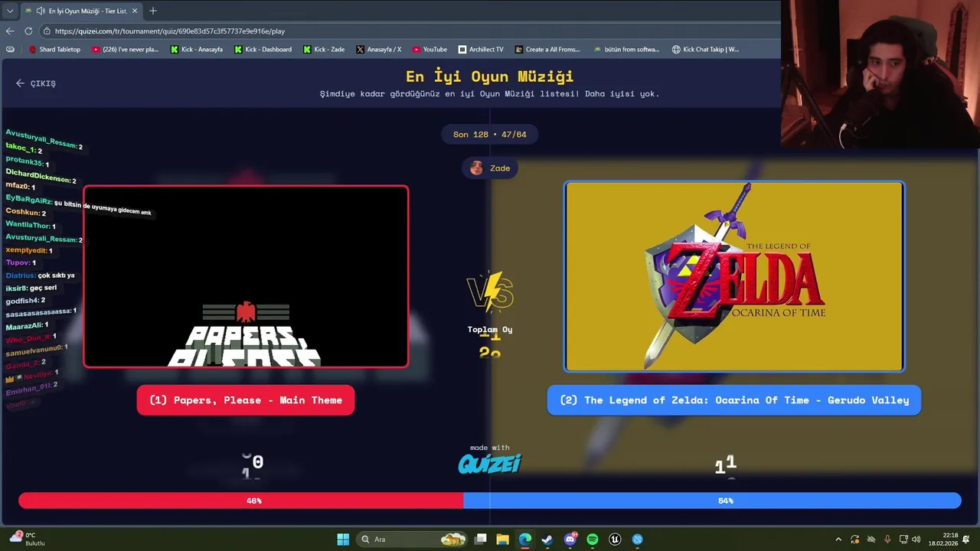This screenshot has width=980, height=551.
Task: Click the En İyi Oyun Müziği page title
Action: click(x=490, y=76)
